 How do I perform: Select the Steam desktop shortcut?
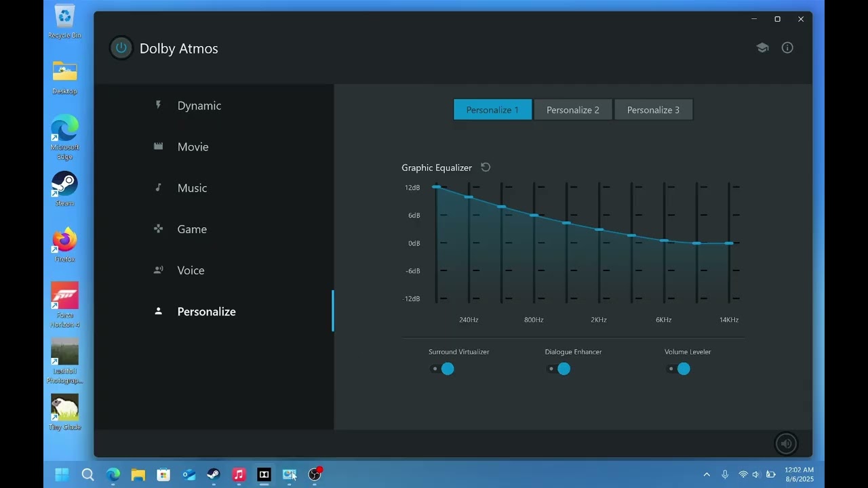coord(64,189)
